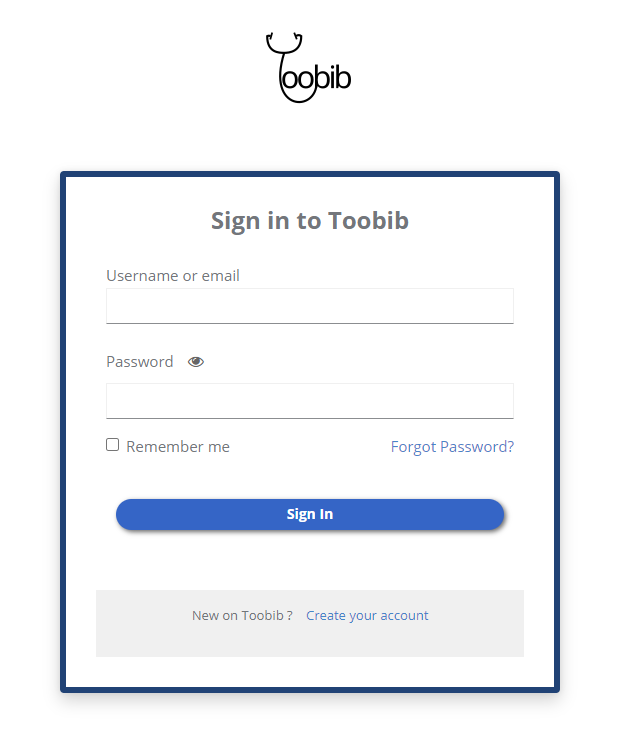The width and height of the screenshot is (627, 737).
Task: Click the dark blue border of the sign-in card
Action: pos(63,430)
